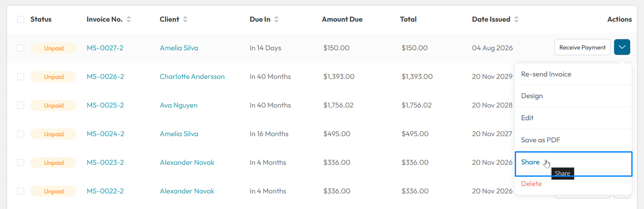The height and width of the screenshot is (209, 644).
Task: Click Share in the dropdown menu
Action: 573,164
